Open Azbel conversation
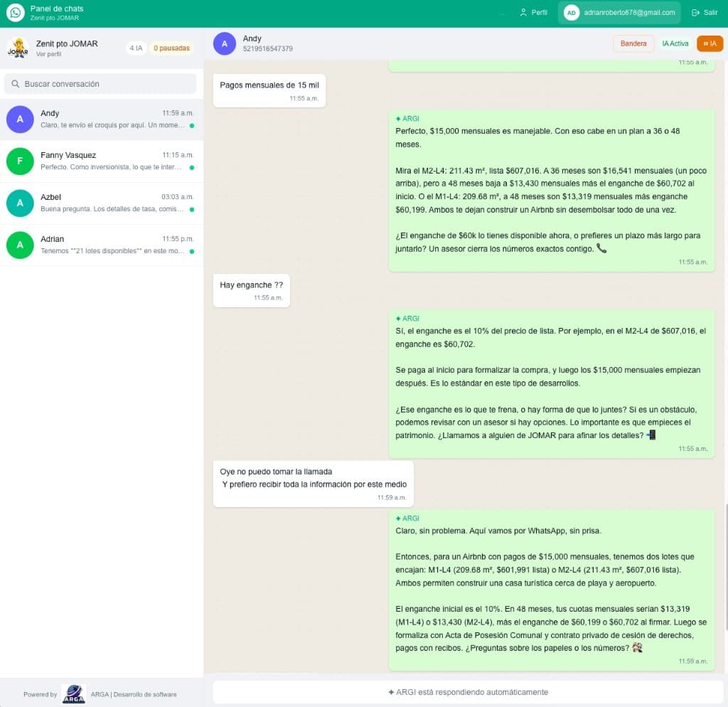Image resolution: width=728 pixels, height=707 pixels. point(102,203)
